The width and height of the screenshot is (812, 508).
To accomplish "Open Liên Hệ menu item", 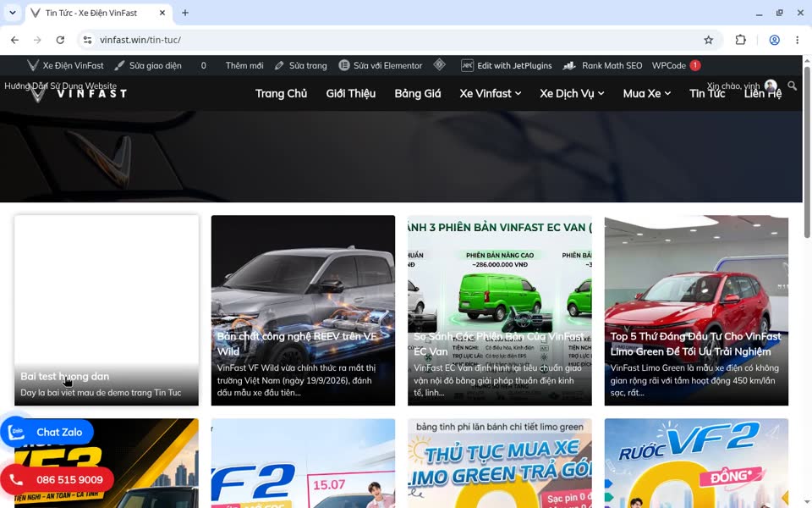I will pos(763,93).
